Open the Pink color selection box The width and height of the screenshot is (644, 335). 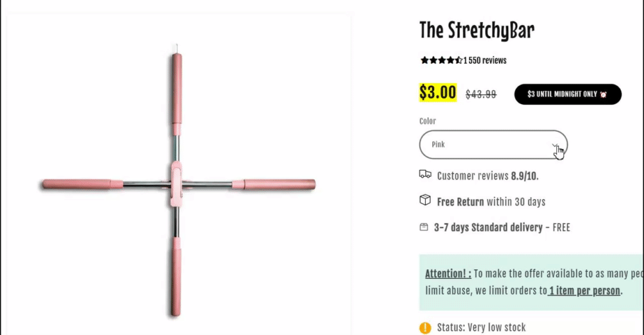[x=483, y=145]
